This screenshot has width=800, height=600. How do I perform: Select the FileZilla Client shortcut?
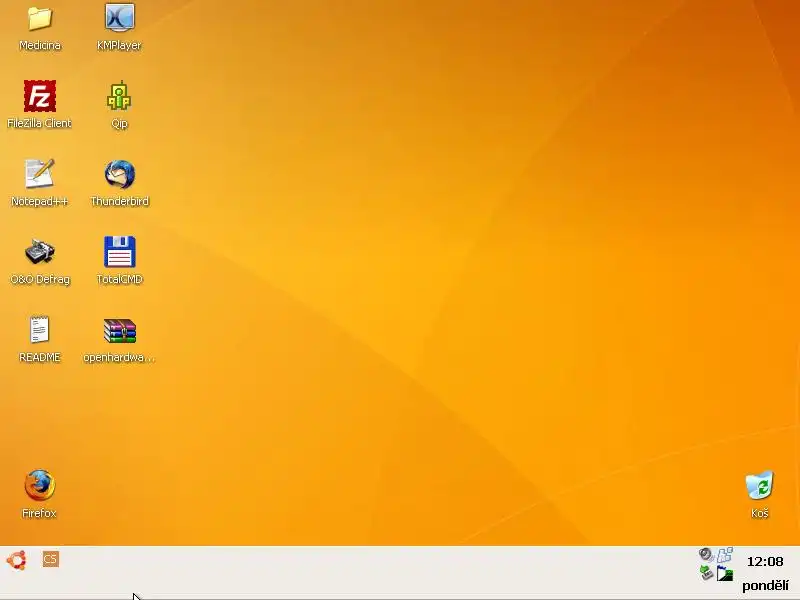point(40,96)
